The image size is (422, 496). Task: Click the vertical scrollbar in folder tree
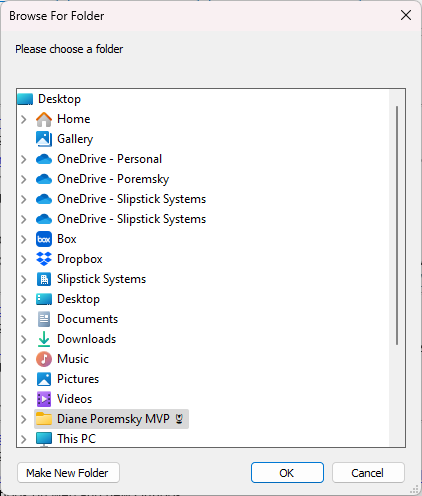(397, 225)
